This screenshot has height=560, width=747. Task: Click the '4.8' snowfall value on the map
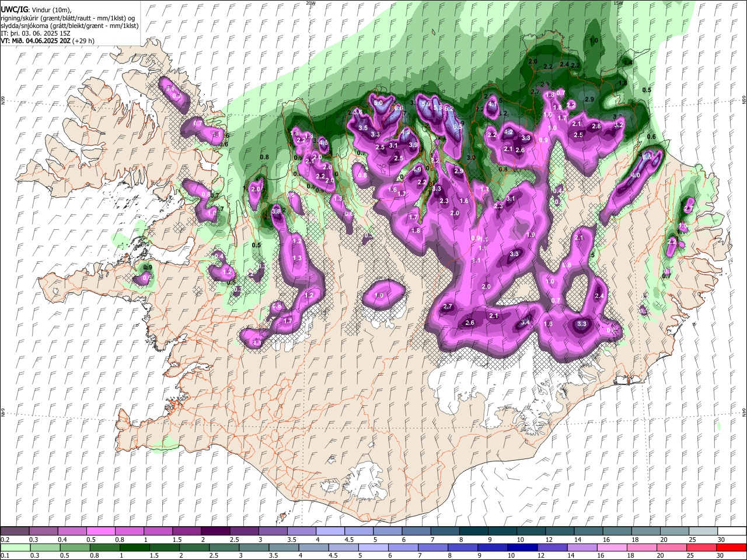click(x=324, y=142)
